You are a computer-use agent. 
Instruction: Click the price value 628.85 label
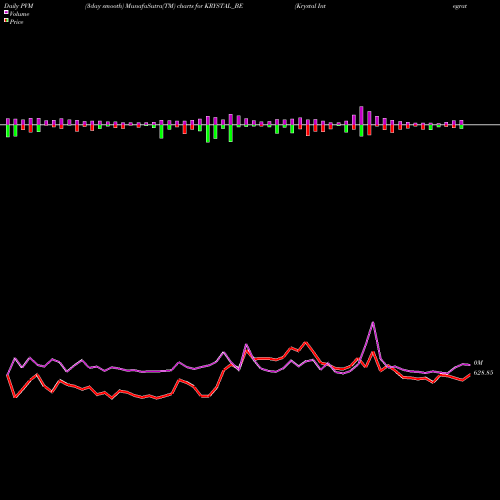click(x=483, y=373)
